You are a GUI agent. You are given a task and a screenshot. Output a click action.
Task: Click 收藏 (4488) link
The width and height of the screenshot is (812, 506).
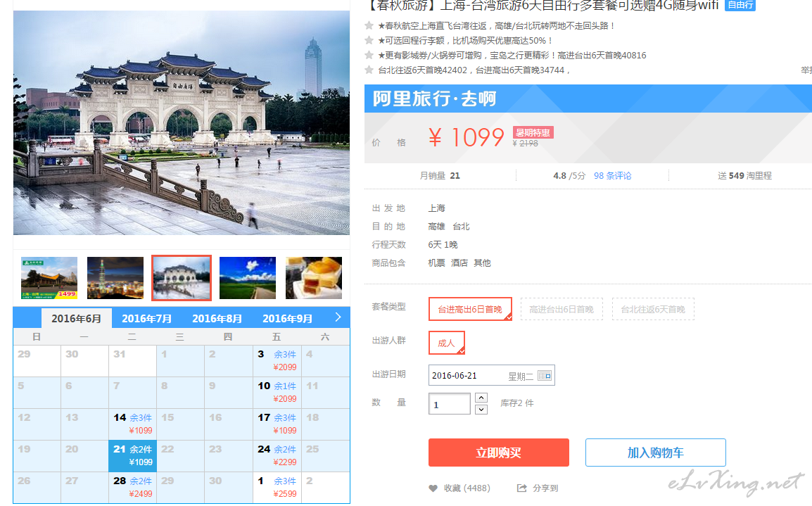[x=467, y=488]
